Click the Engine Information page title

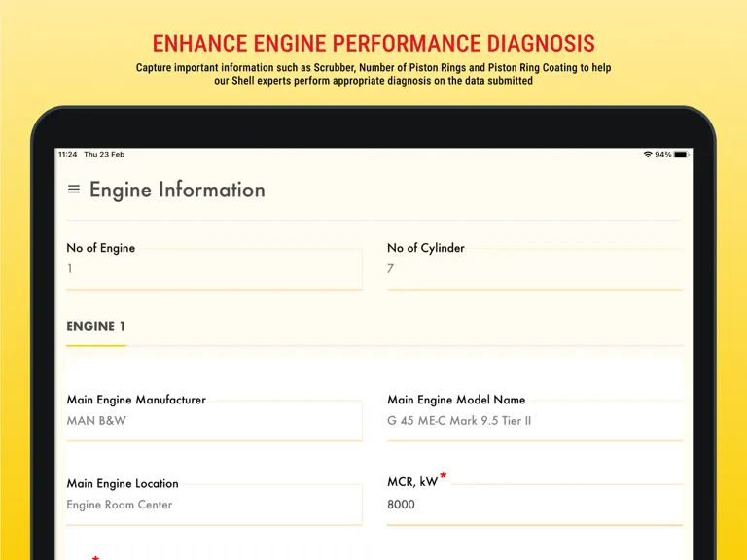pyautogui.click(x=177, y=190)
